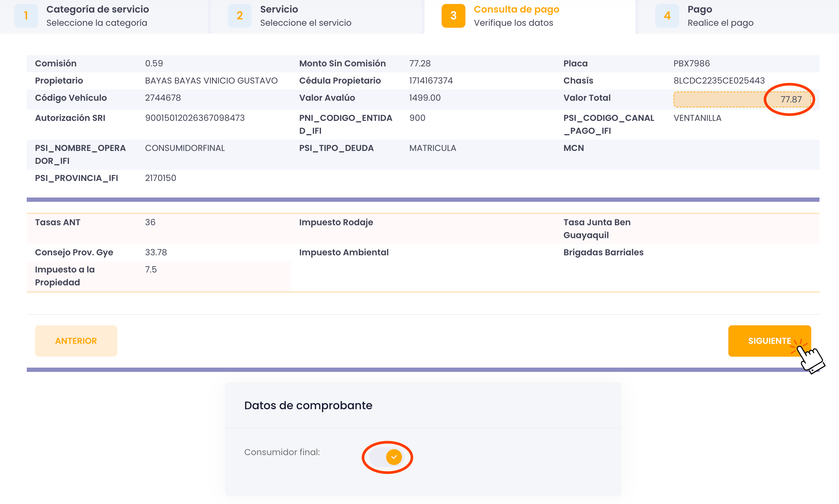Select Código Vehículo value 2744678

163,98
